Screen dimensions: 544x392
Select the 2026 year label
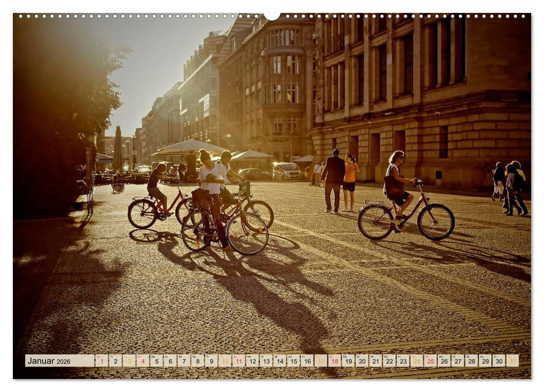[64, 362]
